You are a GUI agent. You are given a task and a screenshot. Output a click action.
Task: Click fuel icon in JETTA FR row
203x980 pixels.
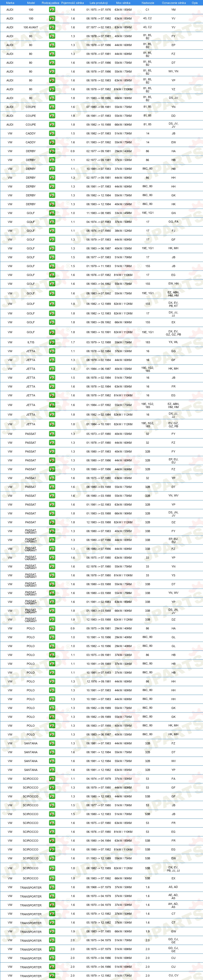pyautogui.click(x=52, y=386)
